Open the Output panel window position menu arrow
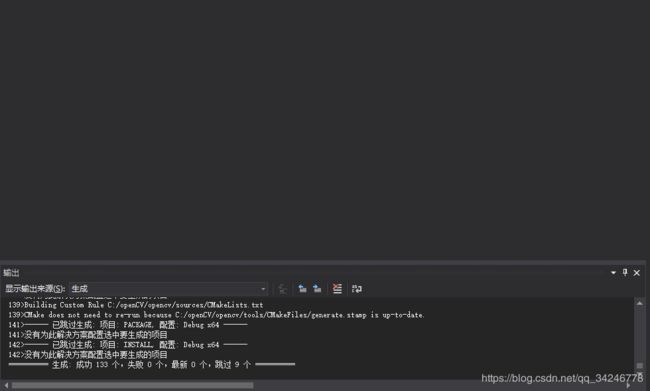 [613, 272]
